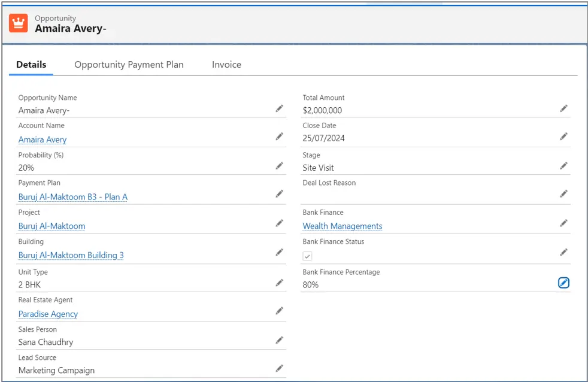Image resolution: width=588 pixels, height=382 pixels.
Task: Click the Sales Person edit pencil
Action: coord(280,340)
